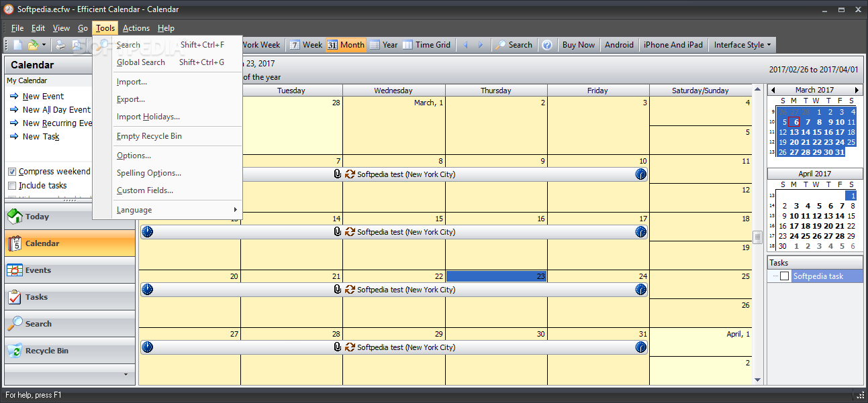
Task: Go to next period with right arrow
Action: pyautogui.click(x=481, y=45)
